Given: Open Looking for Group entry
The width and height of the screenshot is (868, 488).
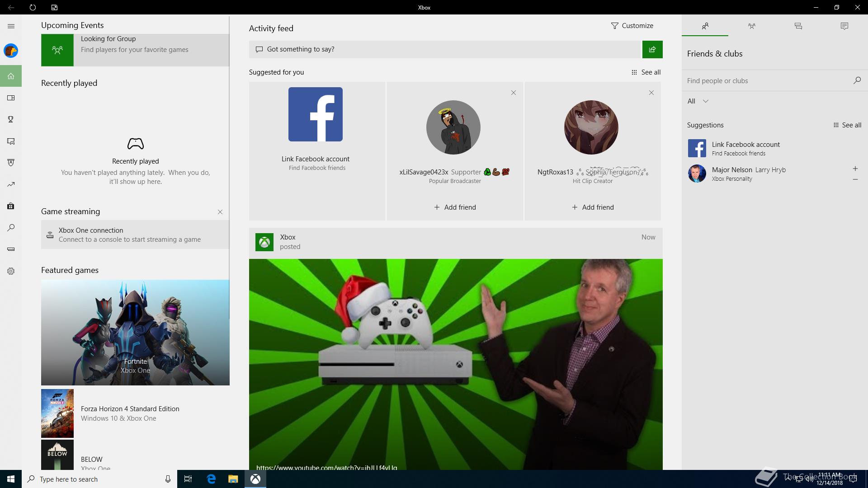Looking at the screenshot, I should coord(135,50).
